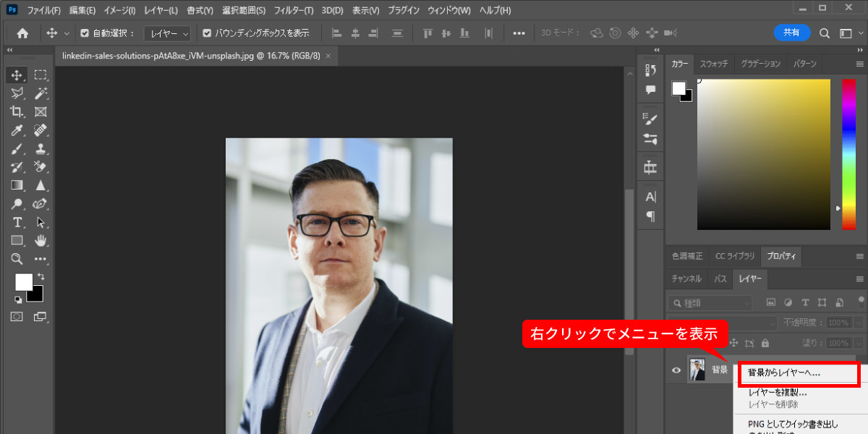
Task: Select the Dodge tool
Action: [17, 204]
